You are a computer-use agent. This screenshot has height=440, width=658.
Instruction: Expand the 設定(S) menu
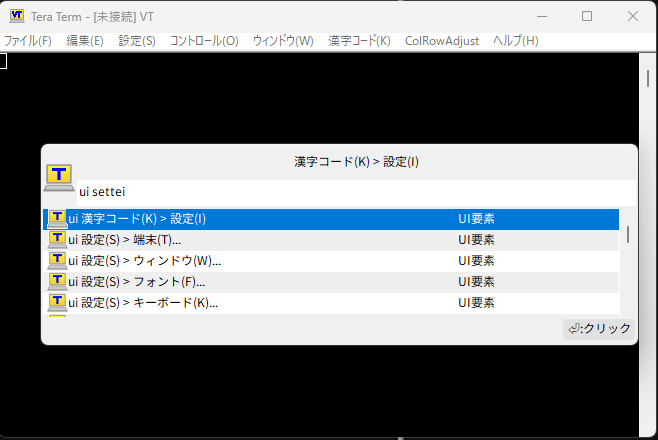(137, 41)
